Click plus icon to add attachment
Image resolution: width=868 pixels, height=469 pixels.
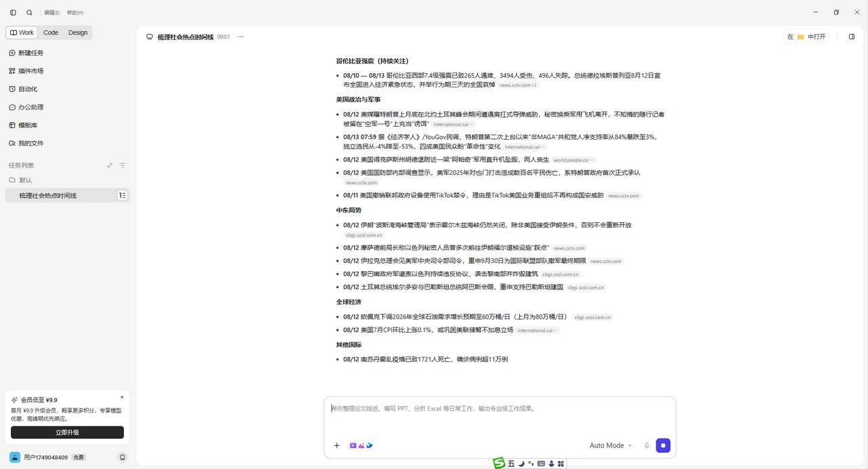coord(336,445)
